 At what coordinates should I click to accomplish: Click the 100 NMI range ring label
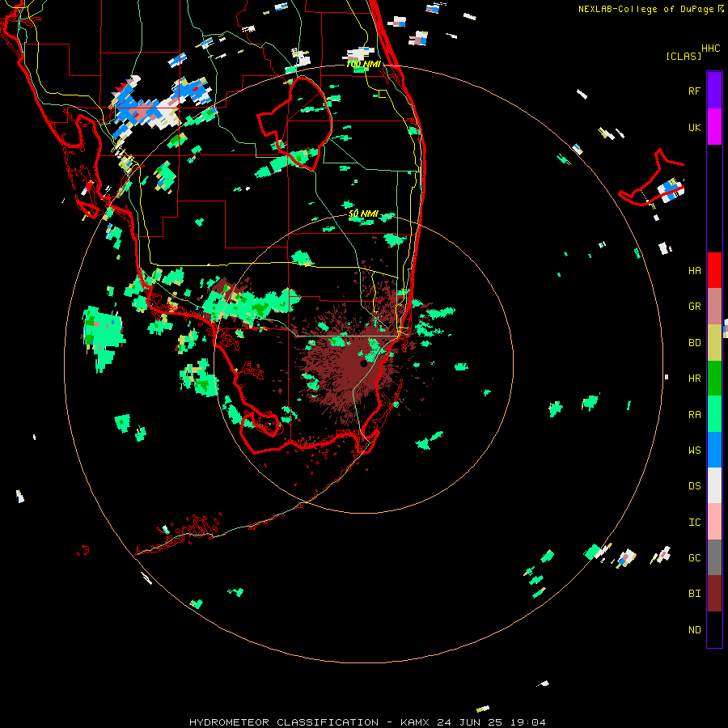(363, 64)
